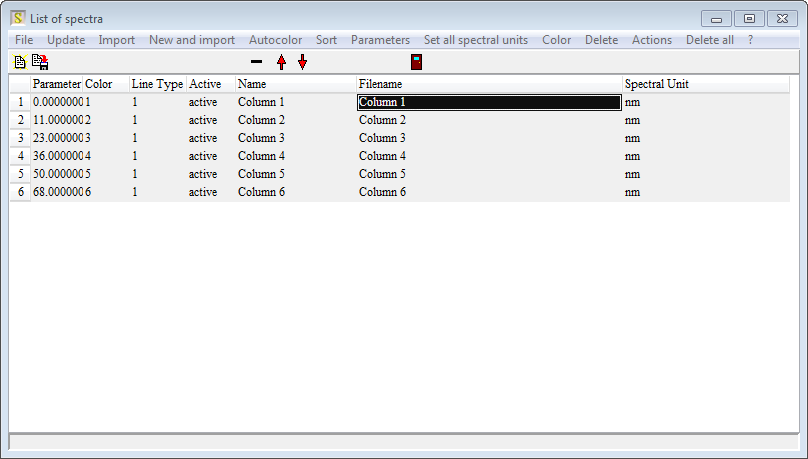808x459 pixels.
Task: Click the save list toolbar icon
Action: pyautogui.click(x=40, y=62)
